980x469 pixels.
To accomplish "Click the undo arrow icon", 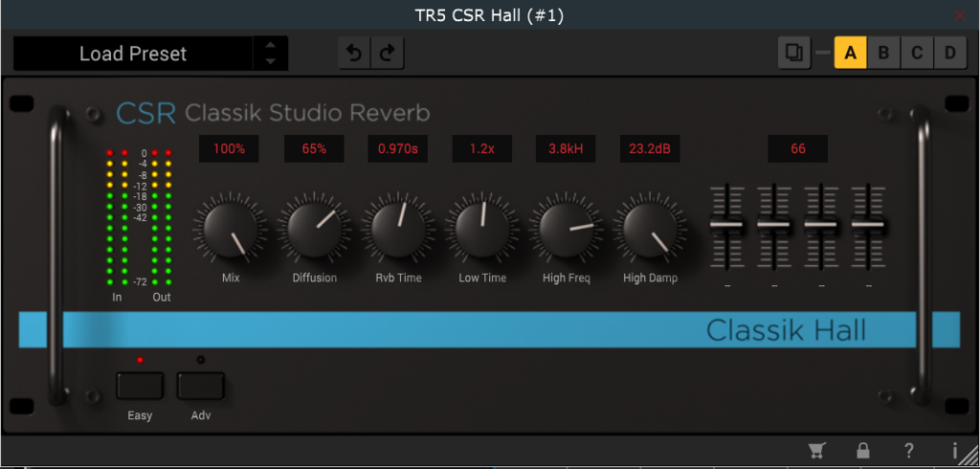I will (x=354, y=54).
